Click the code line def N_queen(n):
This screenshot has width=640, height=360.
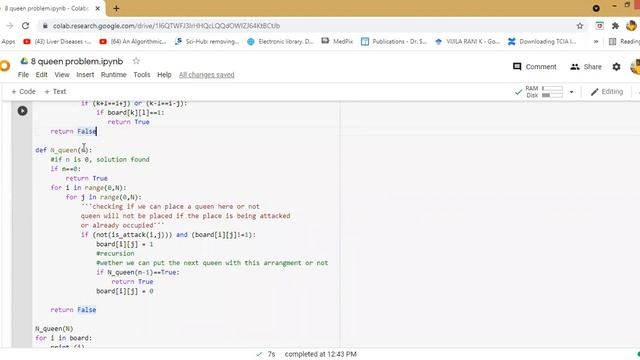tap(64, 150)
